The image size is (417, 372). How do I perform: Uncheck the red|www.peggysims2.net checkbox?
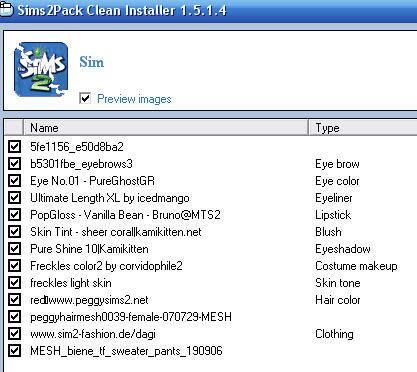(14, 300)
